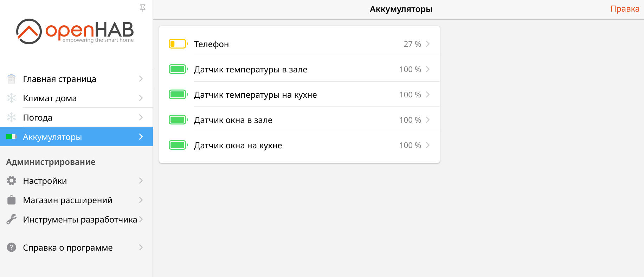Open Справка о программе page
Screen dimensions: 644x277
coord(68,247)
